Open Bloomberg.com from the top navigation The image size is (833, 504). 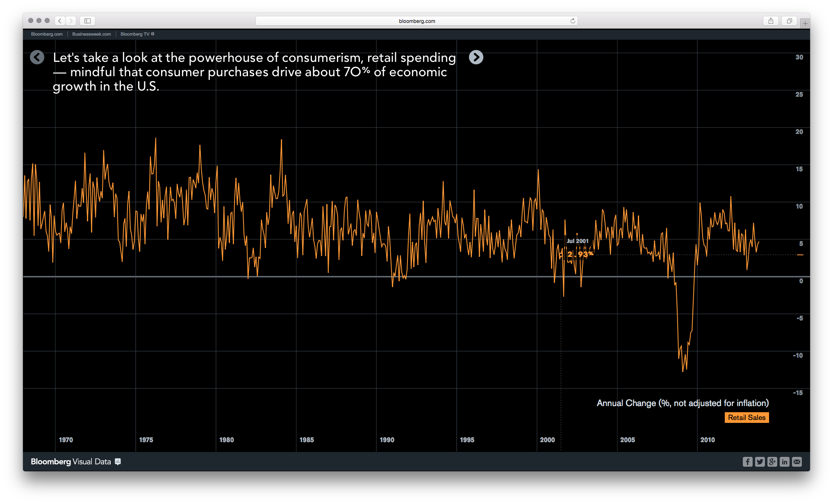[x=46, y=34]
